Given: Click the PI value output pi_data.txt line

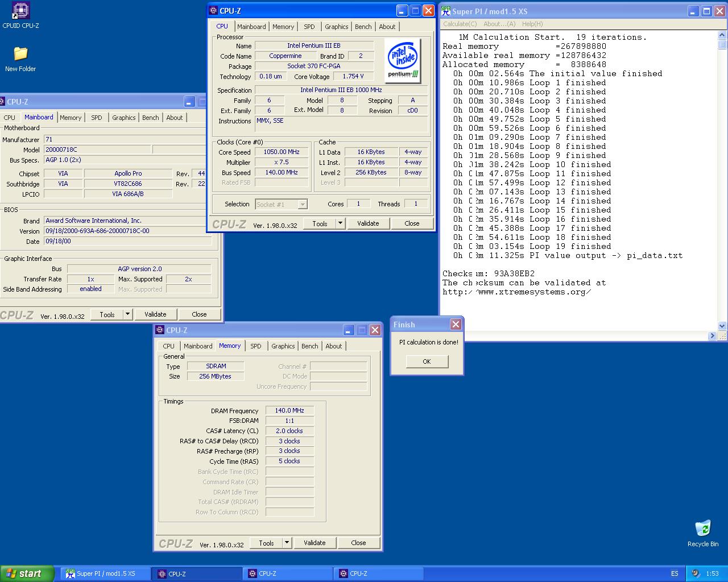Looking at the screenshot, I should click(x=568, y=255).
